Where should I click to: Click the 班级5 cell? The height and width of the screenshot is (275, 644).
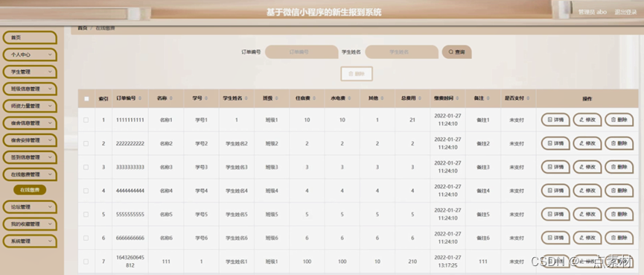(272, 214)
